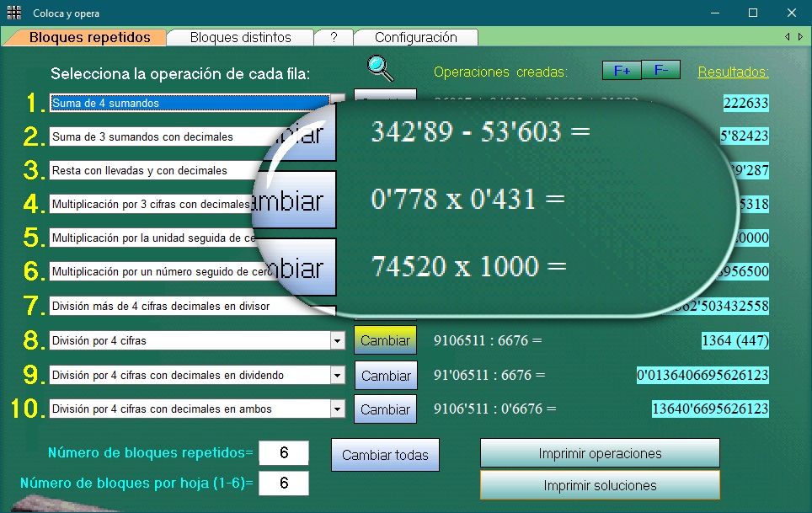Decrease font size with F- button
This screenshot has height=513, width=812.
661,71
